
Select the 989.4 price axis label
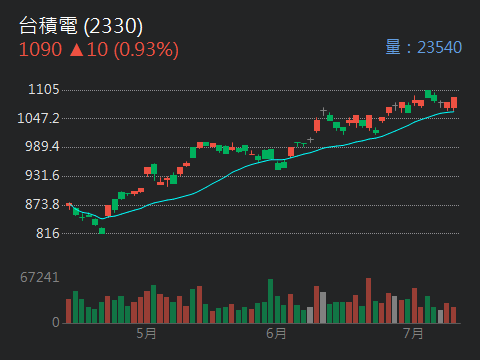coord(42,146)
